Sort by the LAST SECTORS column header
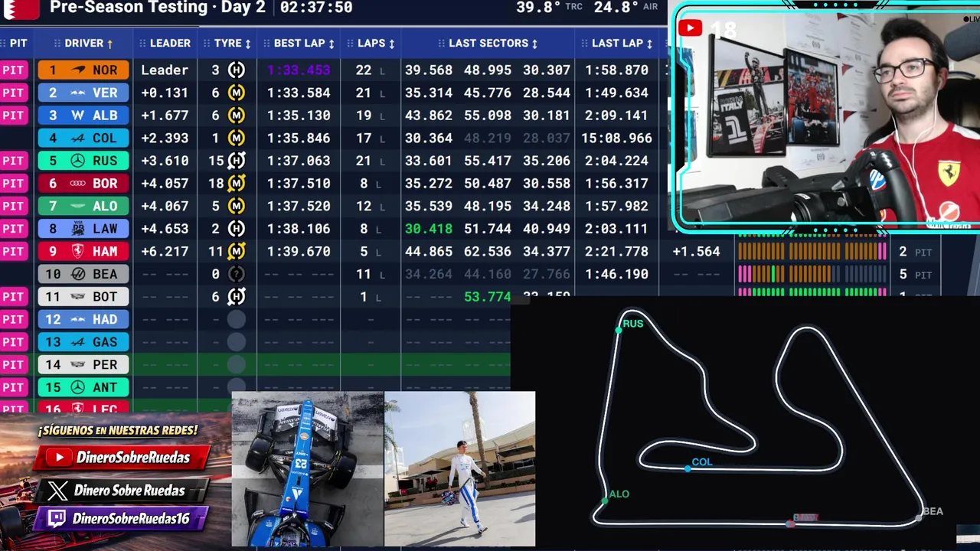980x551 pixels. pyautogui.click(x=488, y=44)
